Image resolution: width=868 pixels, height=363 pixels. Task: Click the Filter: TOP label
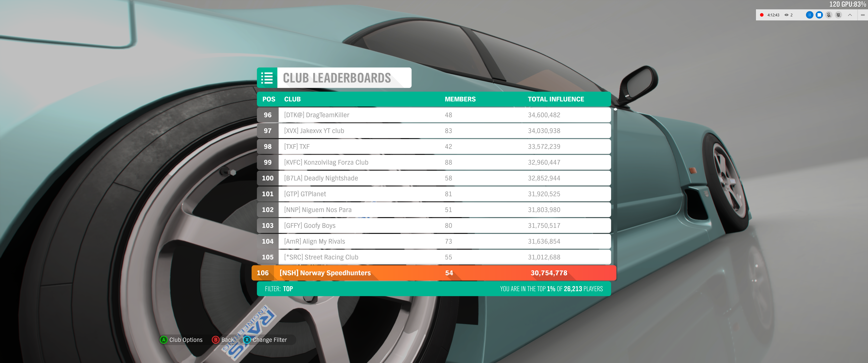click(279, 289)
